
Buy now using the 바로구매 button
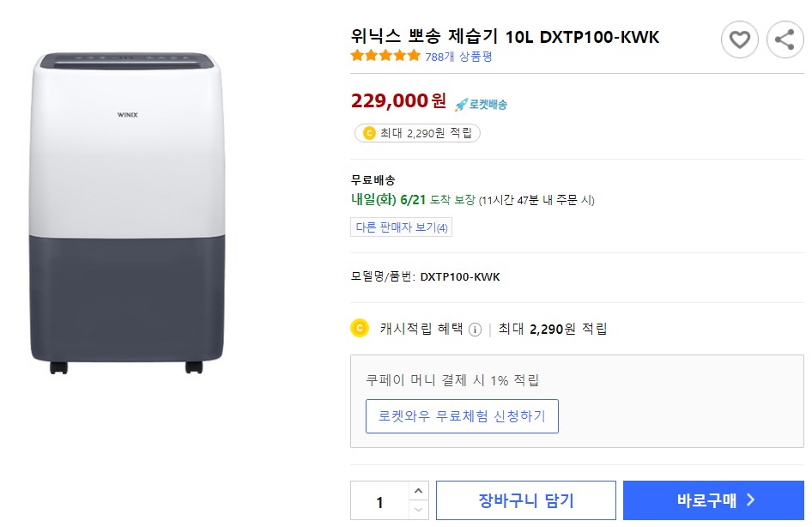click(x=712, y=500)
